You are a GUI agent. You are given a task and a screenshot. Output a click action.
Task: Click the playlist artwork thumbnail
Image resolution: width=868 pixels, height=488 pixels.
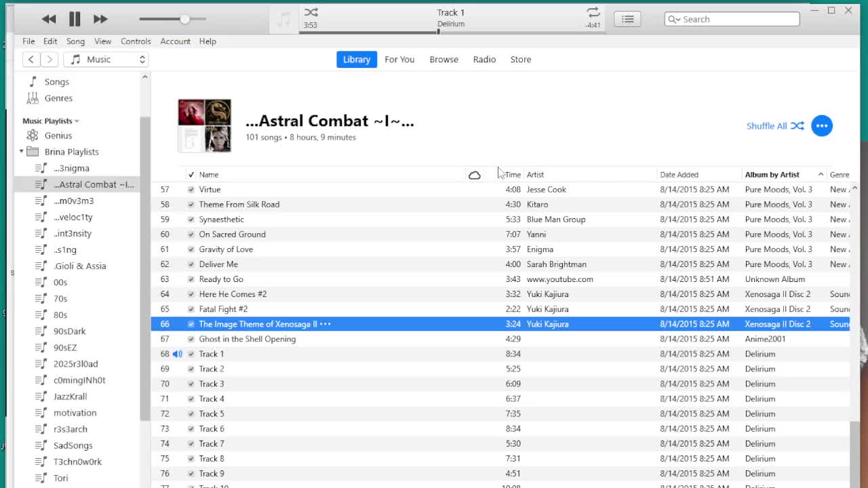pyautogui.click(x=204, y=125)
